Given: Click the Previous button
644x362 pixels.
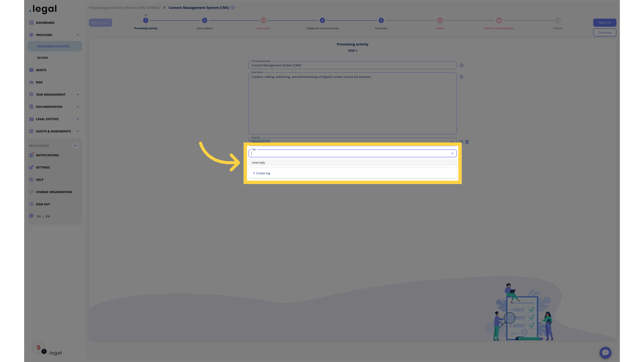Looking at the screenshot, I should 100,23.
